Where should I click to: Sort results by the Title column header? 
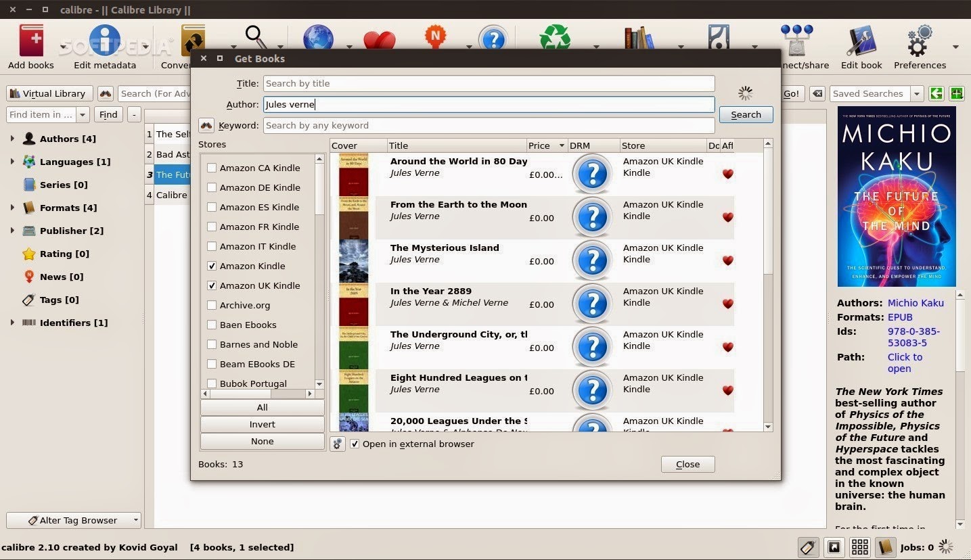pyautogui.click(x=457, y=145)
